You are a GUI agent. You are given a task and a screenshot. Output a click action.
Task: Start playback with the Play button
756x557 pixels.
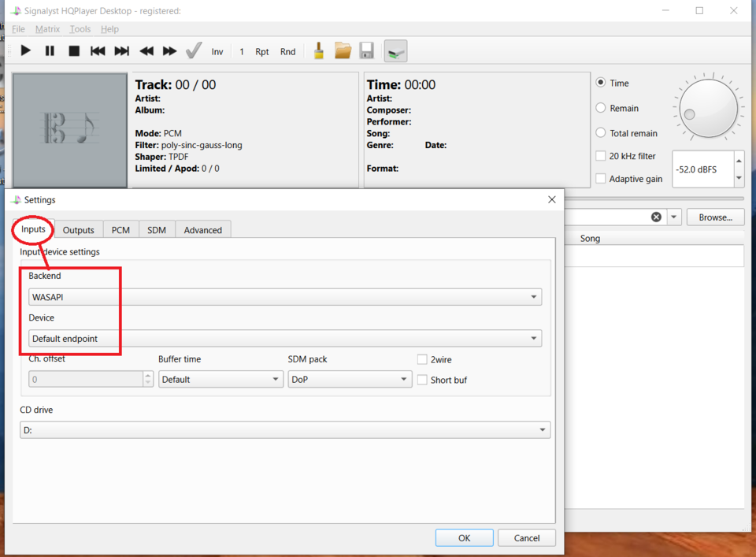[x=25, y=50]
